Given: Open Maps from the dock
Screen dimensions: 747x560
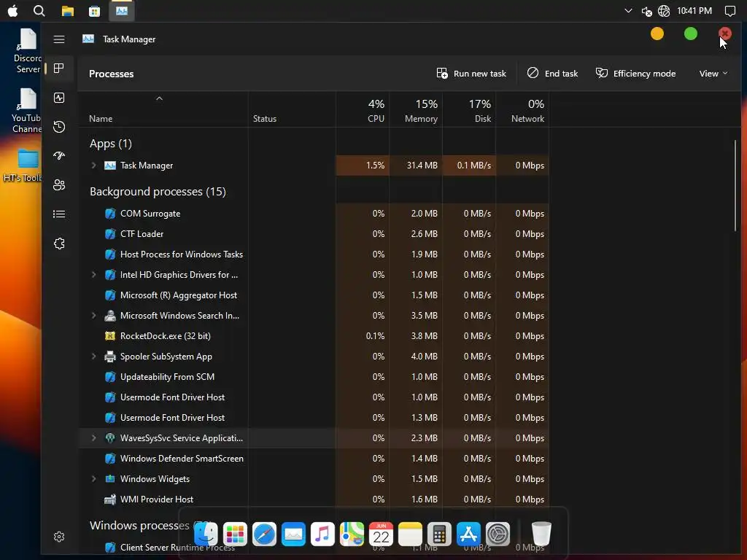Looking at the screenshot, I should coord(352,534).
